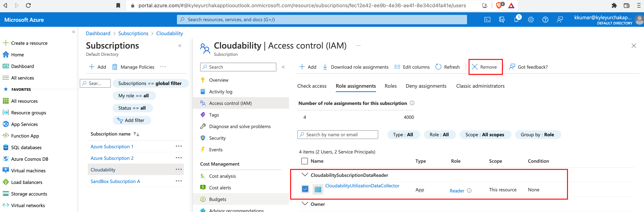
Task: Collapse the Owner role group
Action: (x=305, y=204)
